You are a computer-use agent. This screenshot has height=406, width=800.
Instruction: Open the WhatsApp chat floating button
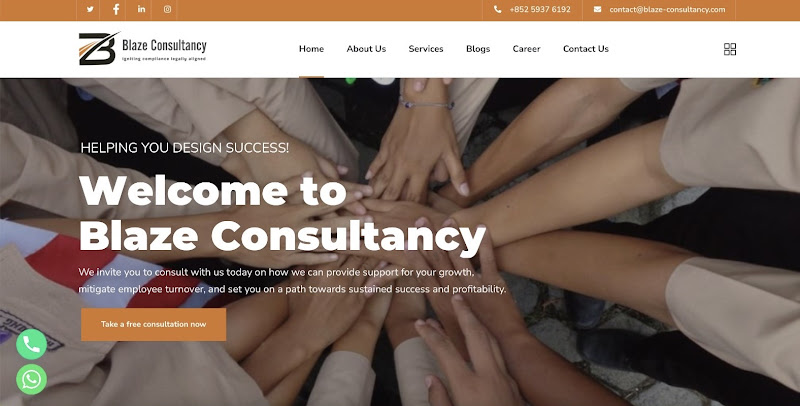(x=32, y=379)
